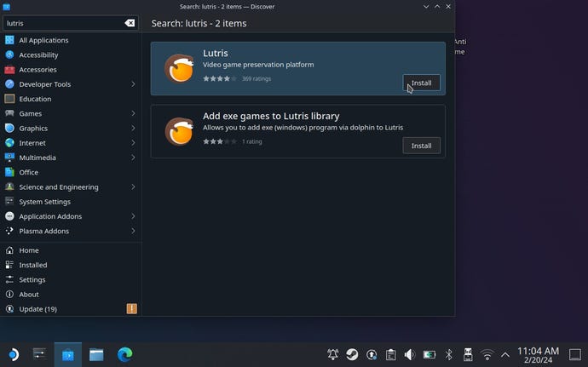588x367 pixels.
Task: Open Settings in the Discover sidebar
Action: (x=32, y=279)
